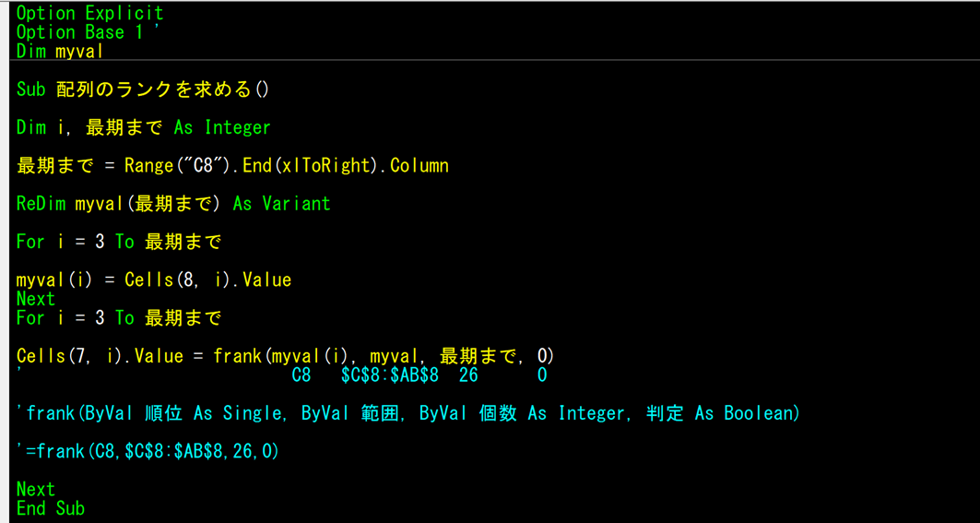Click the second 'For i = 3 To' line
Image resolution: width=980 pixels, height=523 pixels.
pos(118,318)
